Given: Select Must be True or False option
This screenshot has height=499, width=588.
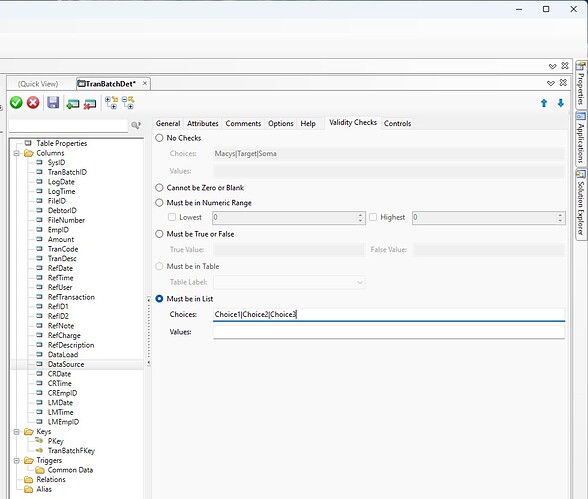Looking at the screenshot, I should 159,234.
